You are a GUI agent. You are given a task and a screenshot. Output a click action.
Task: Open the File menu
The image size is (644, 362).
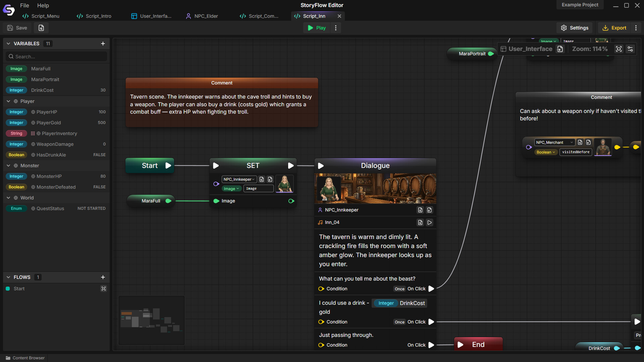24,5
